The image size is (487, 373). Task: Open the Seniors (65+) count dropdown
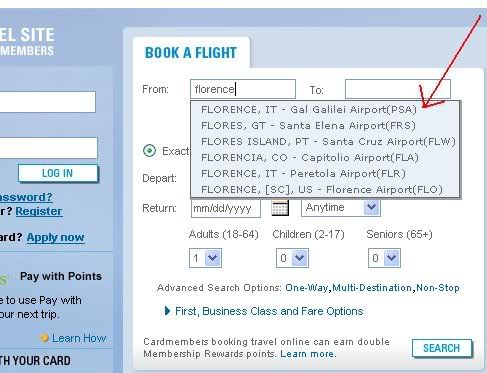point(384,258)
